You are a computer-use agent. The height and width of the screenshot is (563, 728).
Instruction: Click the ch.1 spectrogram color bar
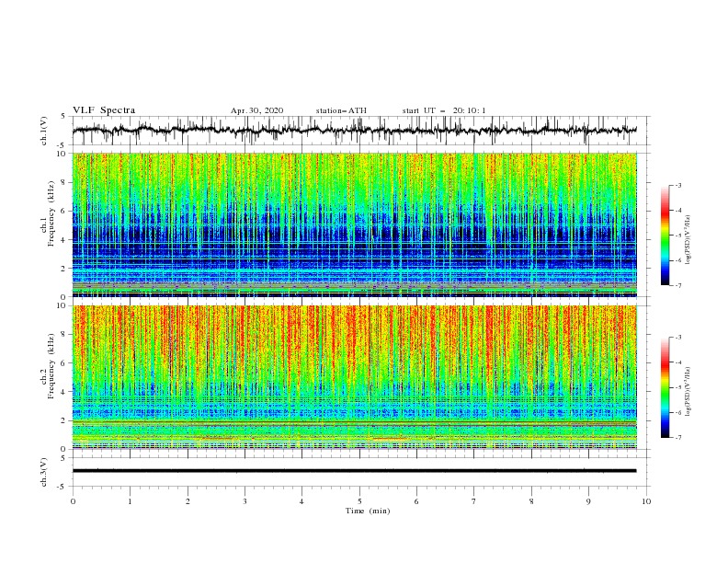pos(665,236)
